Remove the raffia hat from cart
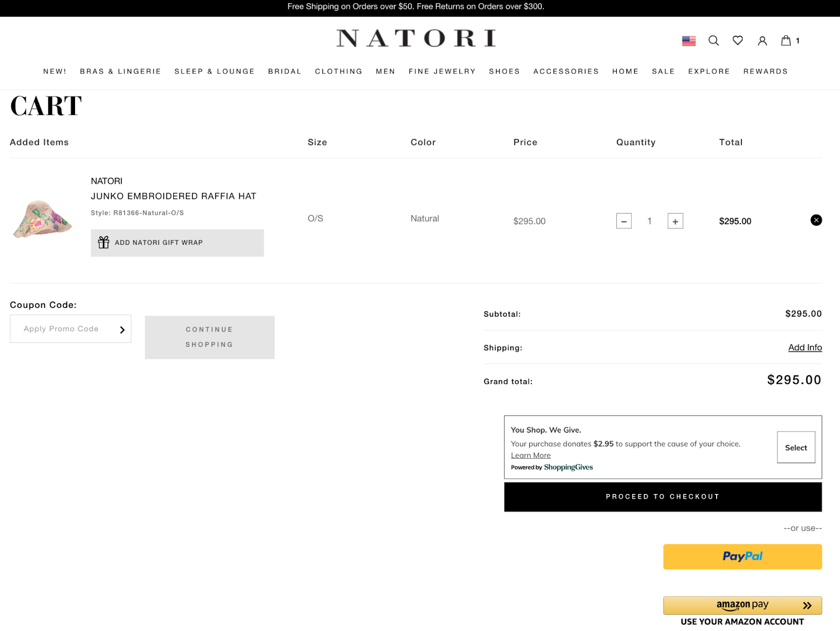 tap(816, 220)
